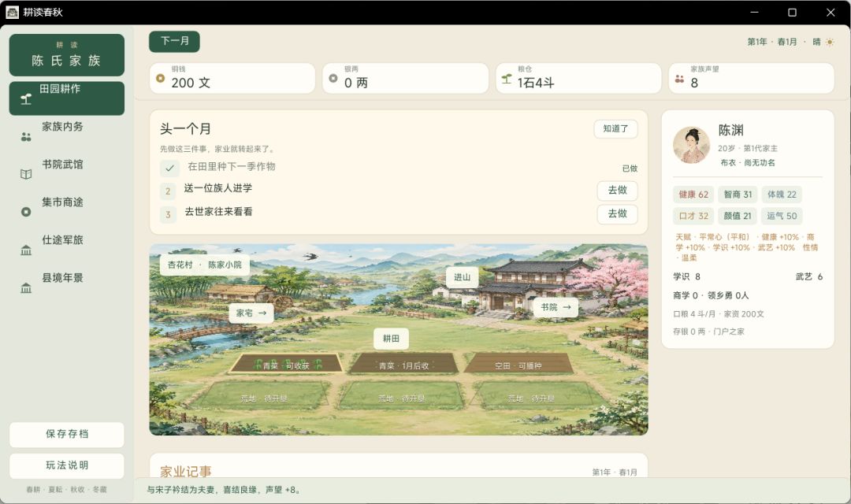Click the 陈氏家族 banner in the sidebar
The width and height of the screenshot is (851, 504).
(67, 55)
